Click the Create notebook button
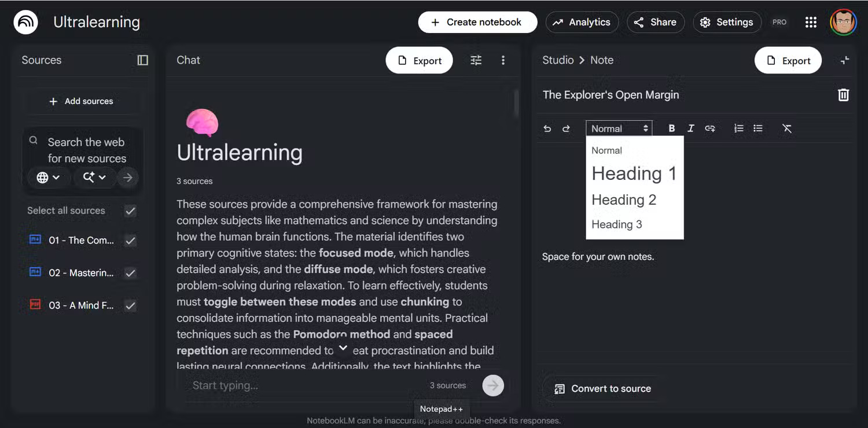This screenshot has height=428, width=868. pyautogui.click(x=476, y=22)
